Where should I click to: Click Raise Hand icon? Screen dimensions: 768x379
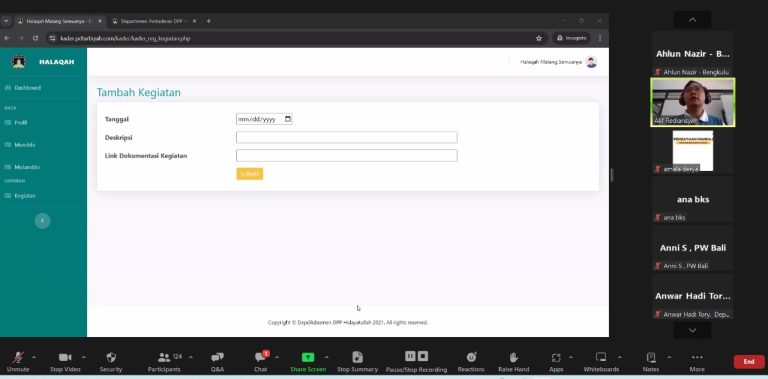[x=513, y=357]
